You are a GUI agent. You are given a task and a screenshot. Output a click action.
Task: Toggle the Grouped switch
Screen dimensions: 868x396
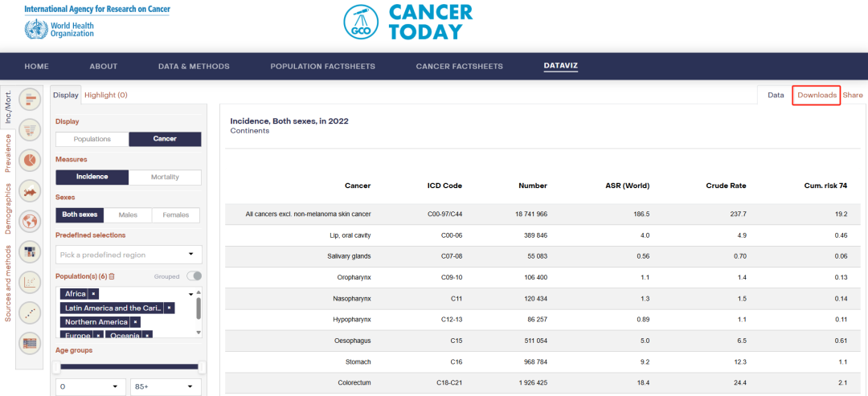coord(194,276)
